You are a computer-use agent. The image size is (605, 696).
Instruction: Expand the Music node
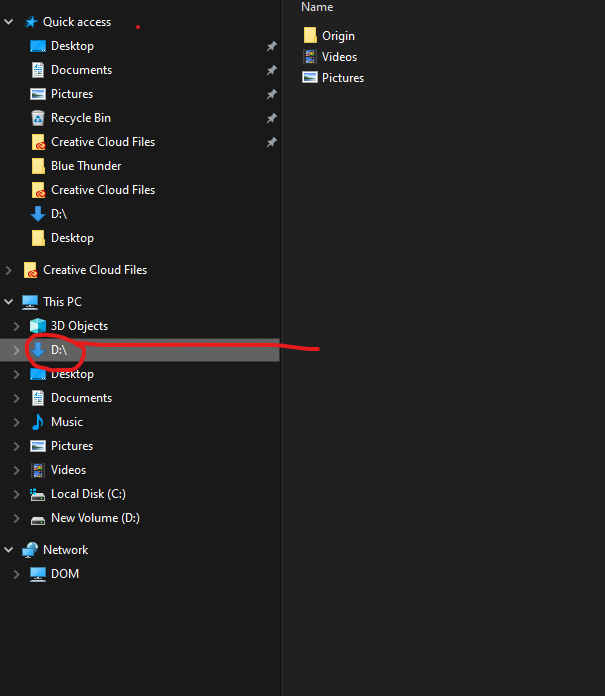(16, 422)
